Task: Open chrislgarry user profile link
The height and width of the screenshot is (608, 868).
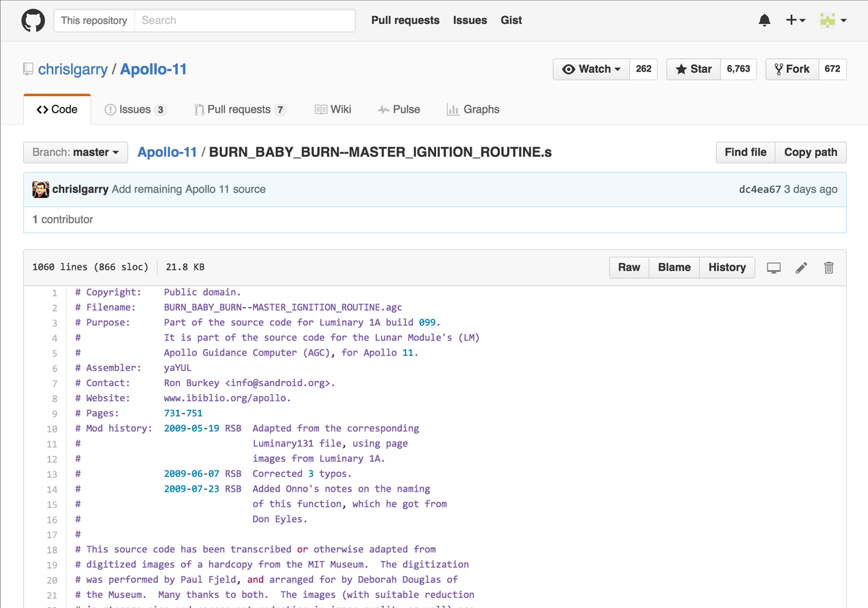Action: coord(72,69)
